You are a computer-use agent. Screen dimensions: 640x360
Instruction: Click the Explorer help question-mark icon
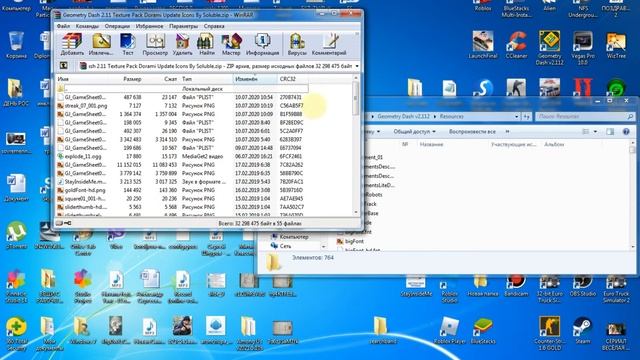(626, 131)
